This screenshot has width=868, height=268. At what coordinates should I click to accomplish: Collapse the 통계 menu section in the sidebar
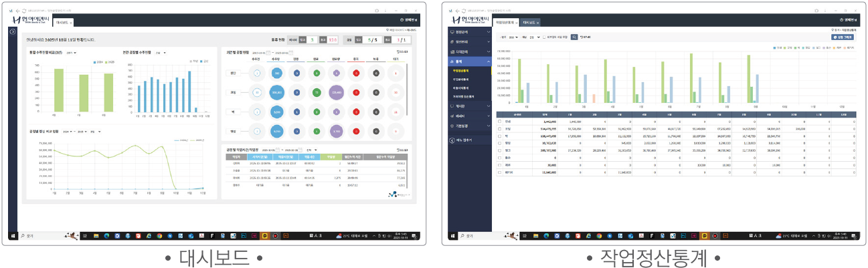pos(489,61)
